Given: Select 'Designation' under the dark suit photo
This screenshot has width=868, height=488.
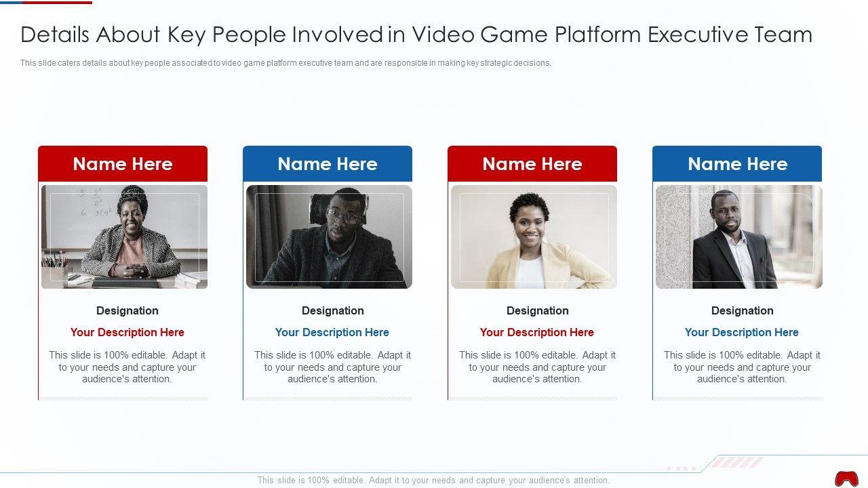Looking at the screenshot, I should pyautogui.click(x=743, y=310).
